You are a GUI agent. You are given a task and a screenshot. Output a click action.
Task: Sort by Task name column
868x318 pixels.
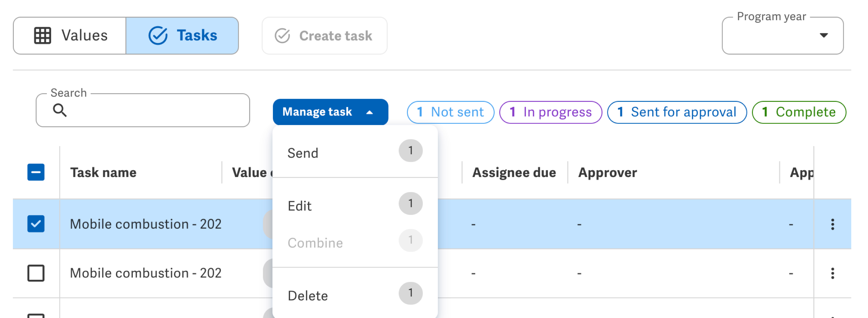click(104, 172)
